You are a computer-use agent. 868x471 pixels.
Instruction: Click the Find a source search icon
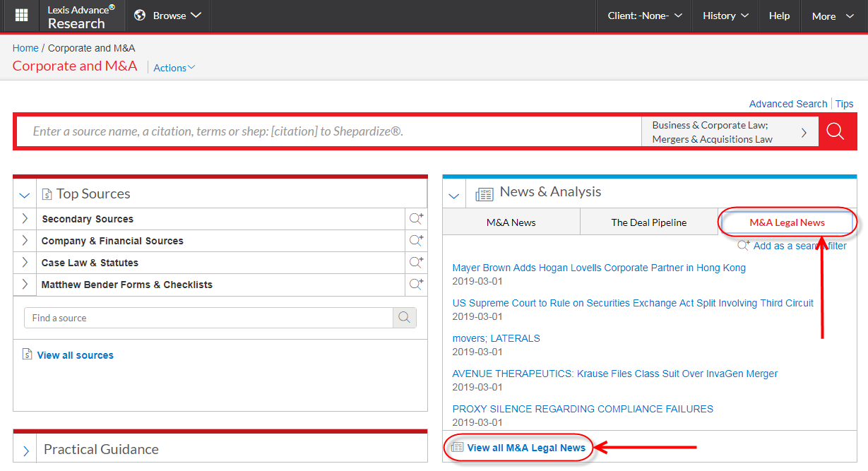tap(405, 318)
